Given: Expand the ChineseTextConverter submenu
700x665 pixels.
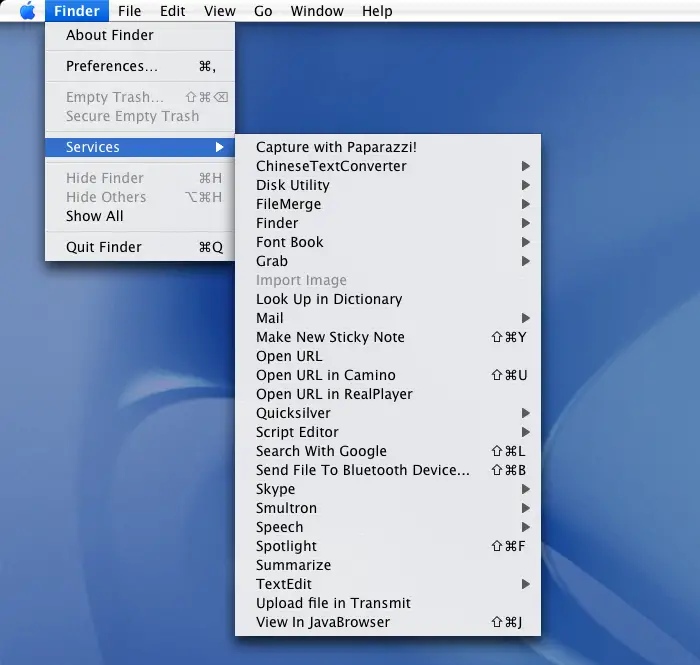Looking at the screenshot, I should click(x=388, y=166).
